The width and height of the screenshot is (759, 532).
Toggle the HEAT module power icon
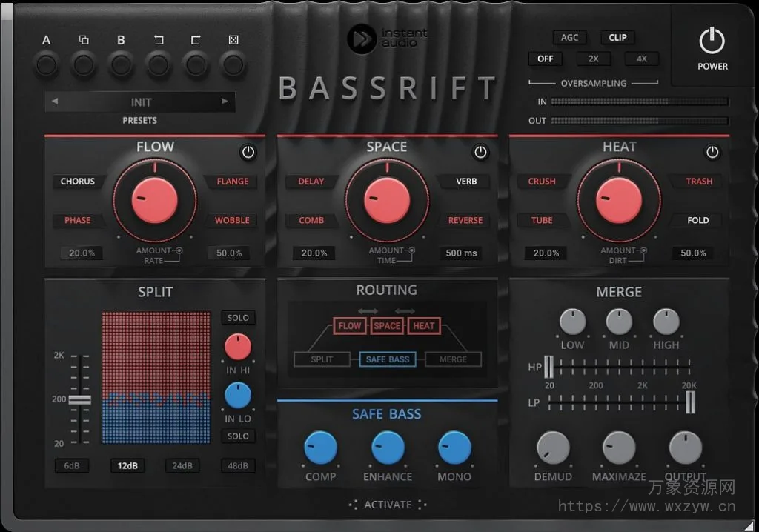[712, 152]
